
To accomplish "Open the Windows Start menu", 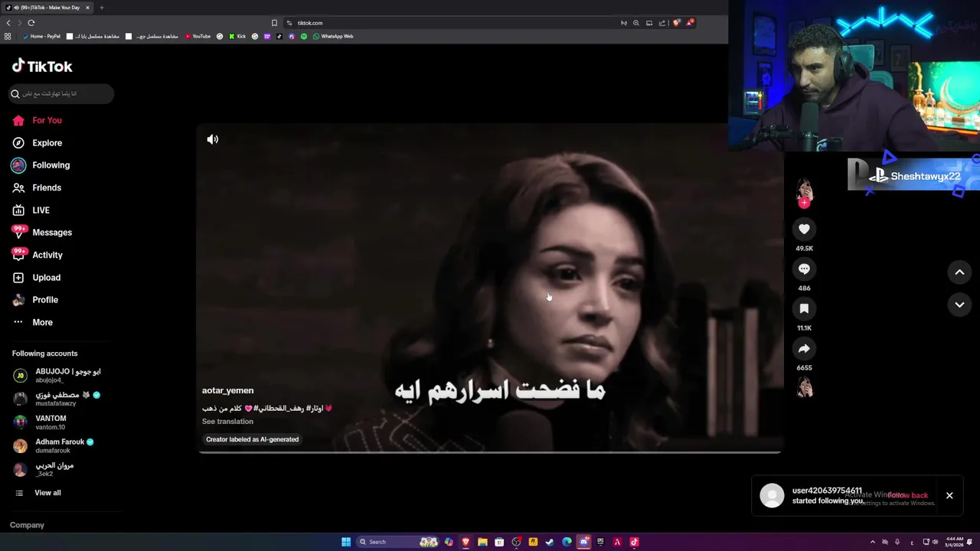I will (346, 542).
